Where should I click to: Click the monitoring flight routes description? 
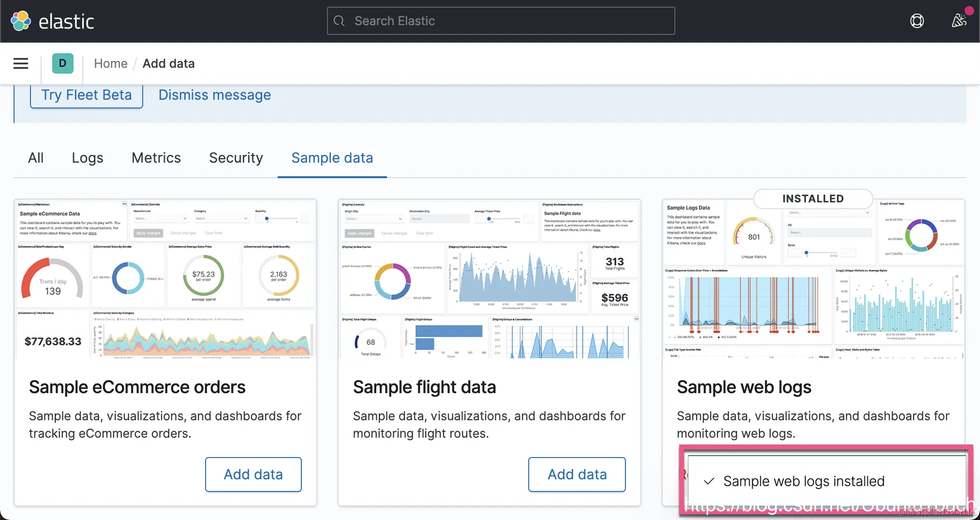[489, 425]
